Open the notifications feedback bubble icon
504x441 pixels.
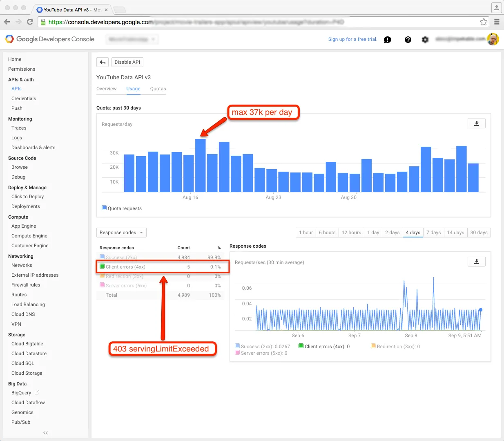click(x=388, y=40)
